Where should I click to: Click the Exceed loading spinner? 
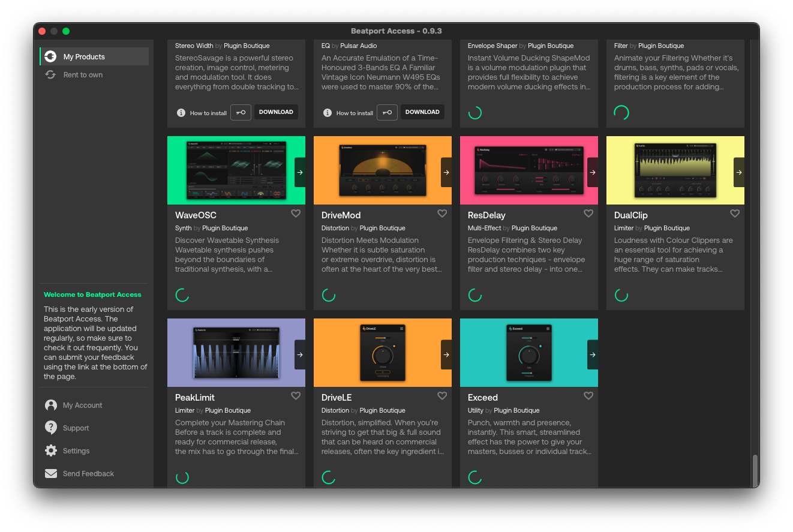point(475,477)
